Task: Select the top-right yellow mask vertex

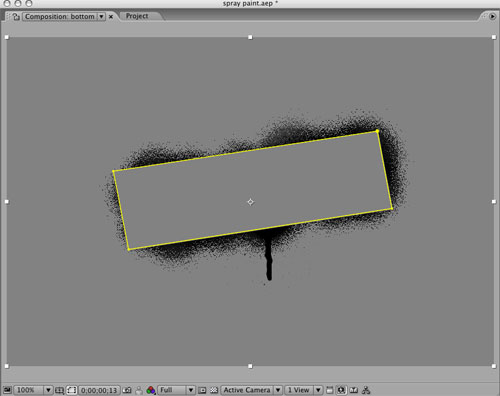Action: pos(377,131)
